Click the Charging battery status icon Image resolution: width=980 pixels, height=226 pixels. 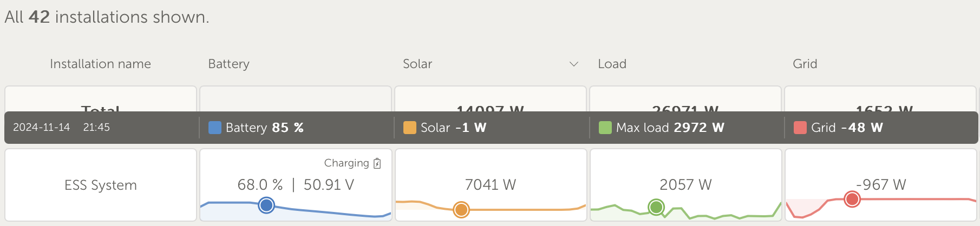click(377, 163)
